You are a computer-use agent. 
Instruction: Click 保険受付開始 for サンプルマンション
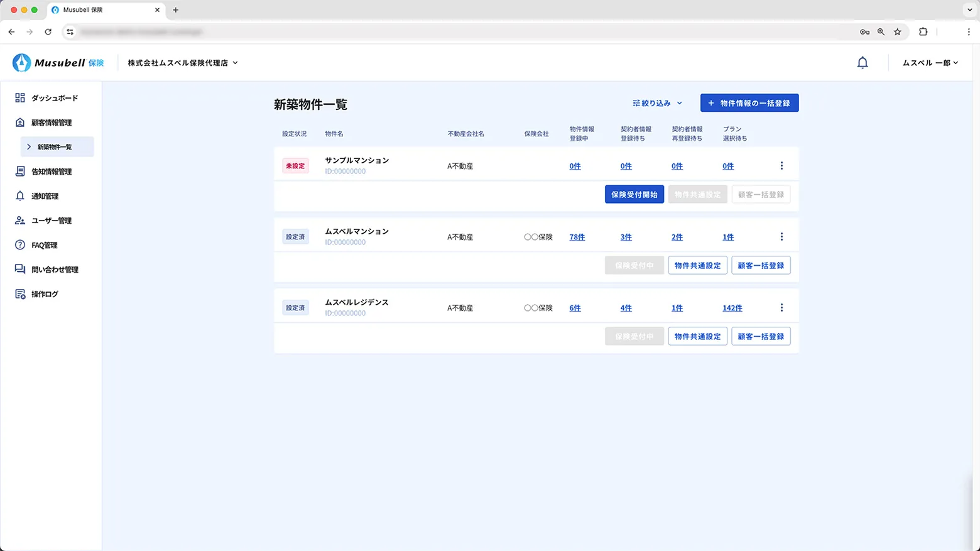point(634,194)
